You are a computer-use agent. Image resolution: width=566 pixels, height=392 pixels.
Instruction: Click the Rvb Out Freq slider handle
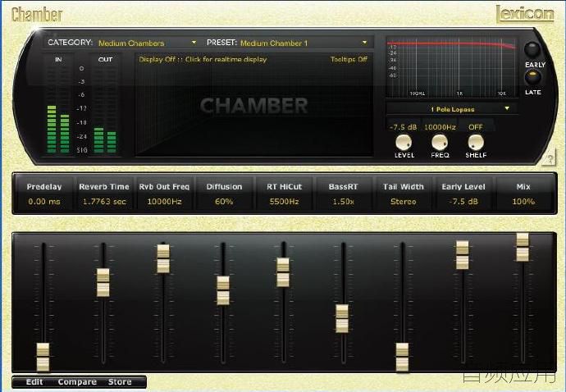coord(163,259)
